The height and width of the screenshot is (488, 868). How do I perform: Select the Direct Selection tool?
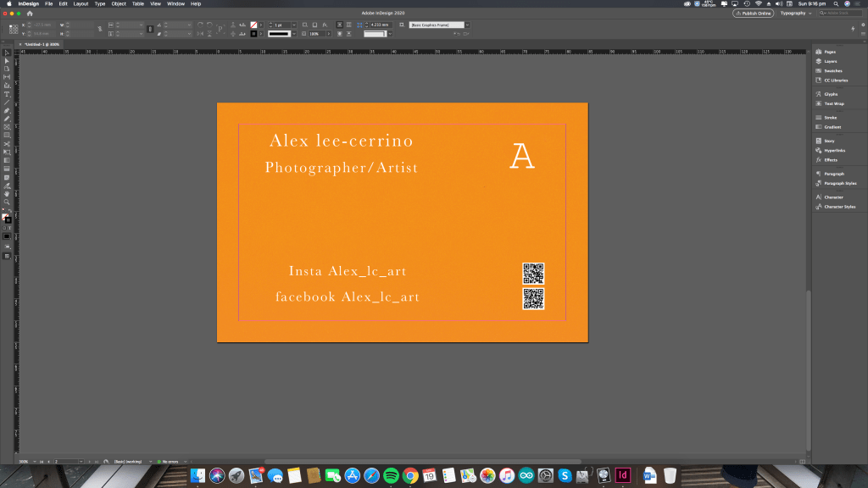[7, 61]
